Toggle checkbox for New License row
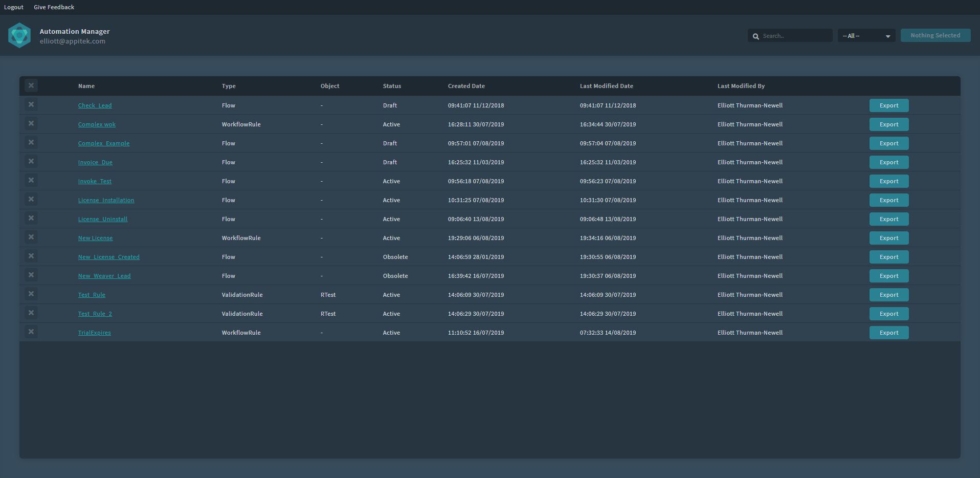The height and width of the screenshot is (478, 980). point(31,237)
